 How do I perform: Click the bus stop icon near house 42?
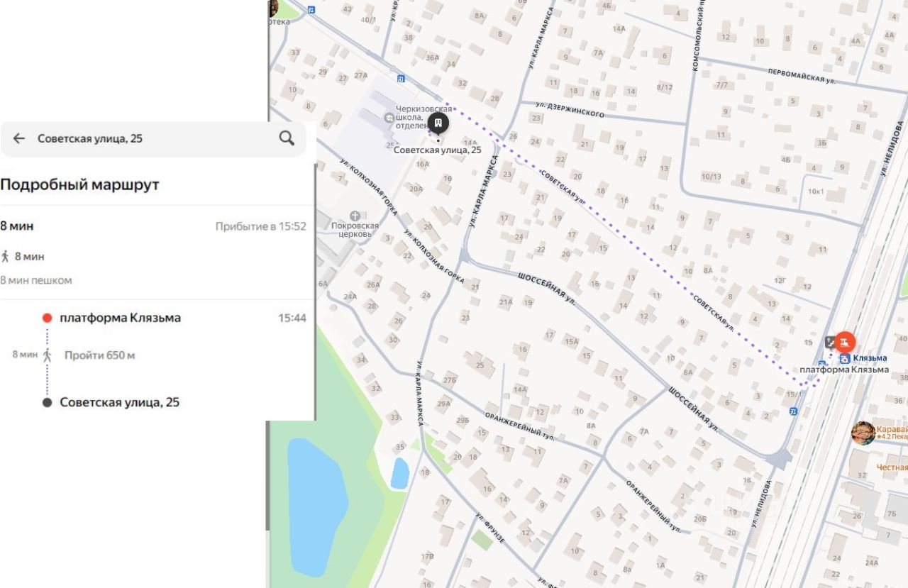coord(311,10)
